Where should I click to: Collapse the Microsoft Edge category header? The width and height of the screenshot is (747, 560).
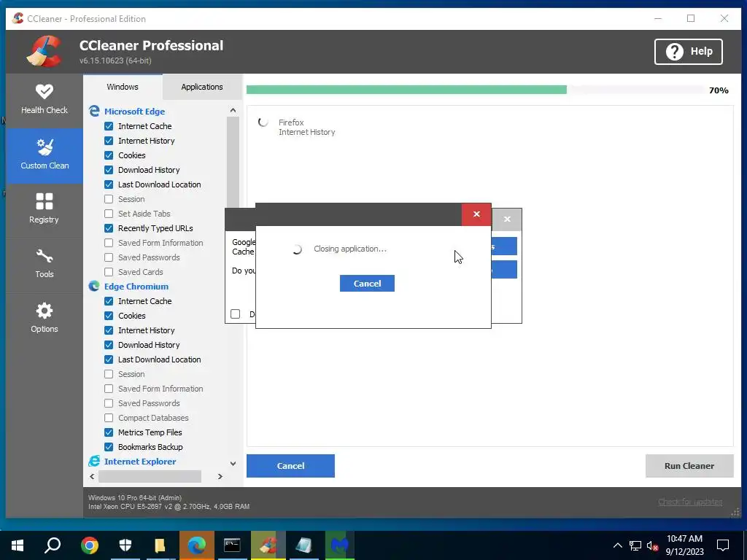(x=134, y=112)
